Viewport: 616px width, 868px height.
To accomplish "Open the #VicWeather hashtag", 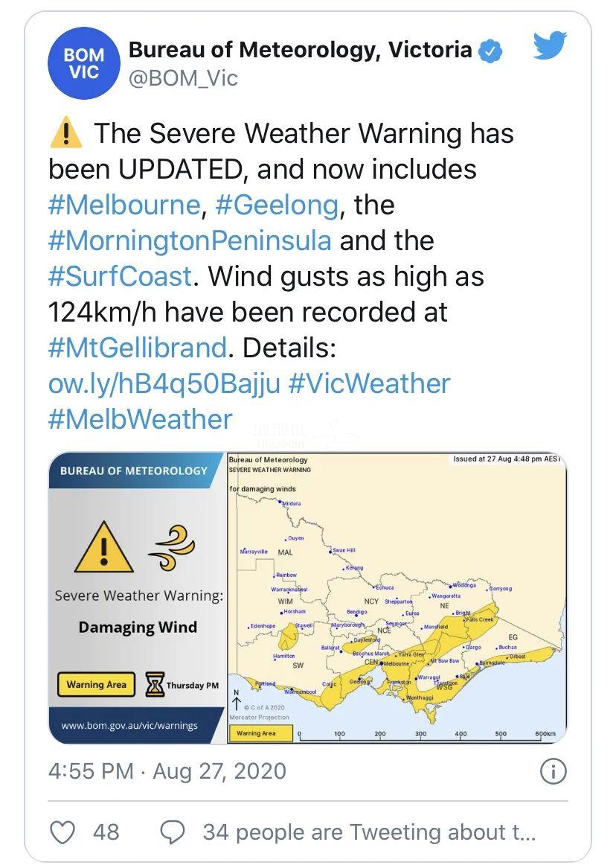I will (x=369, y=384).
